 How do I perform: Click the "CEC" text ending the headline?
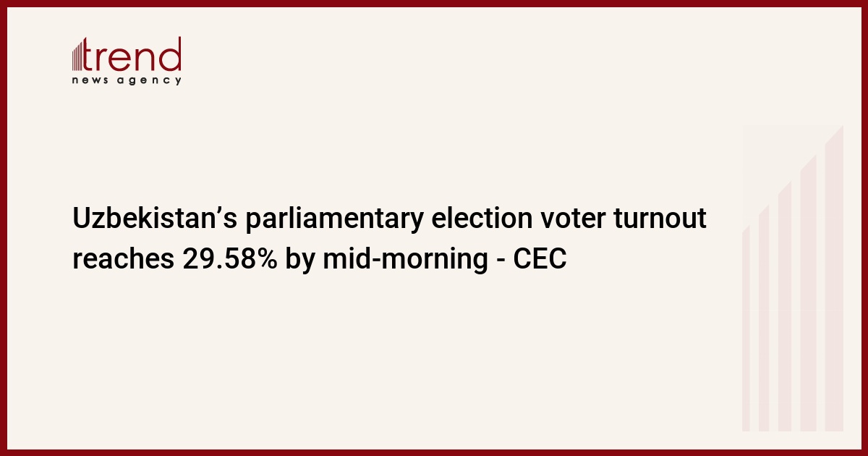pyautogui.click(x=540, y=258)
